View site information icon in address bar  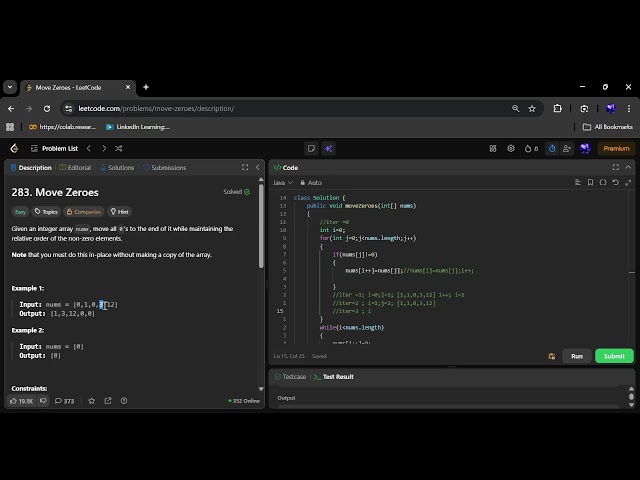[x=69, y=109]
